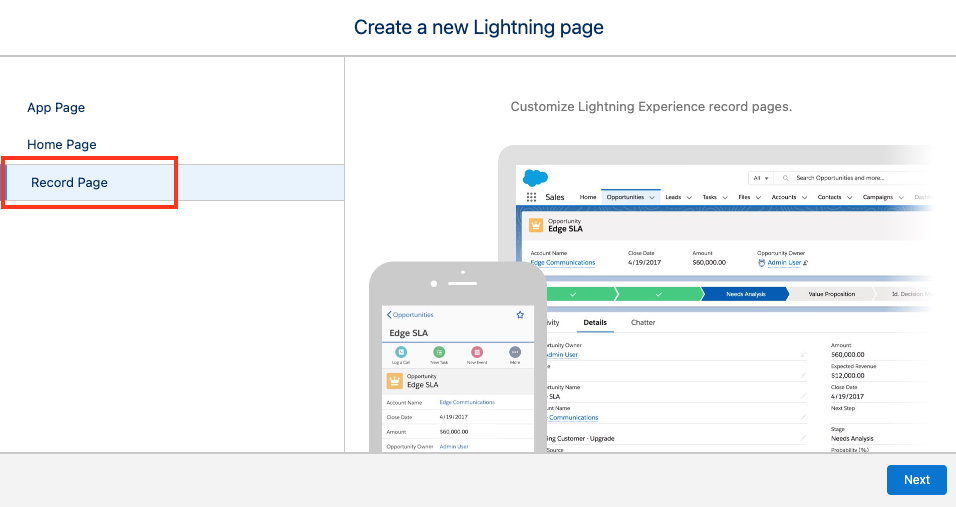
Task: Select the App Page option
Action: coord(56,108)
